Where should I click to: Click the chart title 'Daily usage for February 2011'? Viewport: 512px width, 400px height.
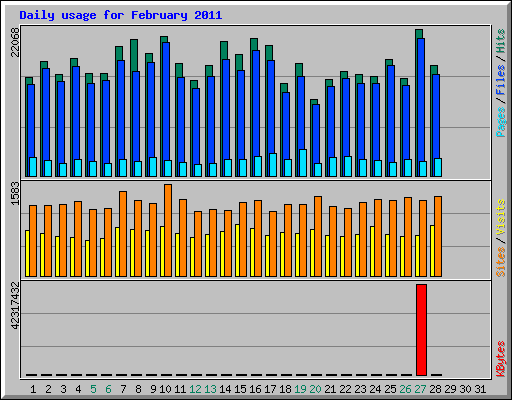pos(120,15)
